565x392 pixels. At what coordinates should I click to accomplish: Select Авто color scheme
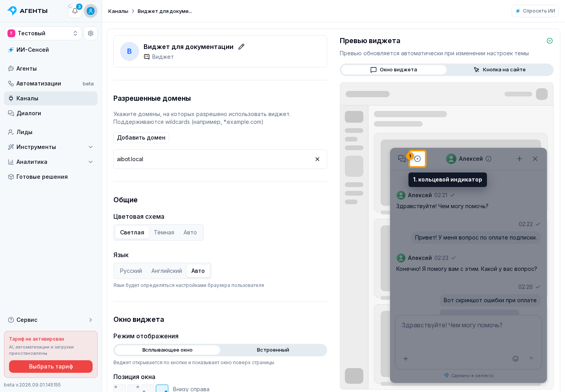tap(190, 232)
